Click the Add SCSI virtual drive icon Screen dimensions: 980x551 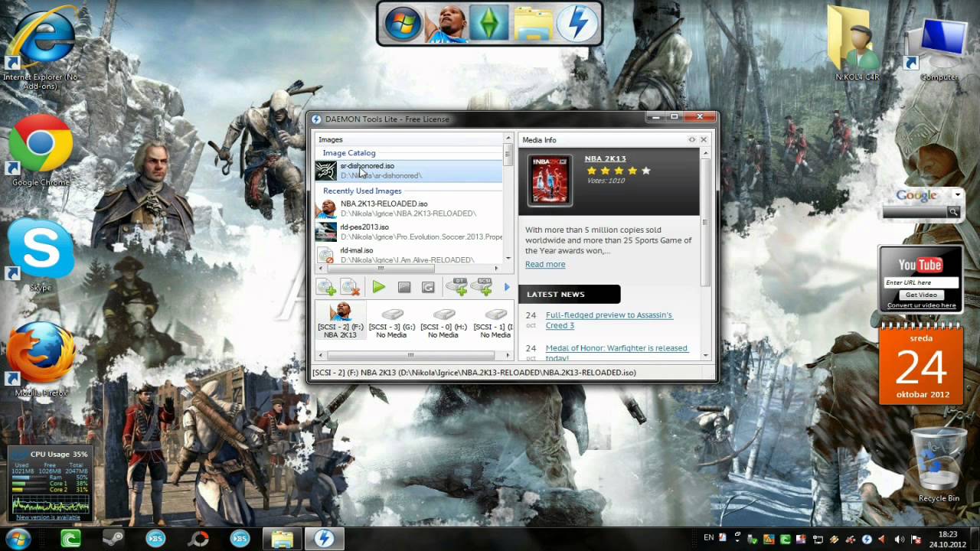point(482,287)
